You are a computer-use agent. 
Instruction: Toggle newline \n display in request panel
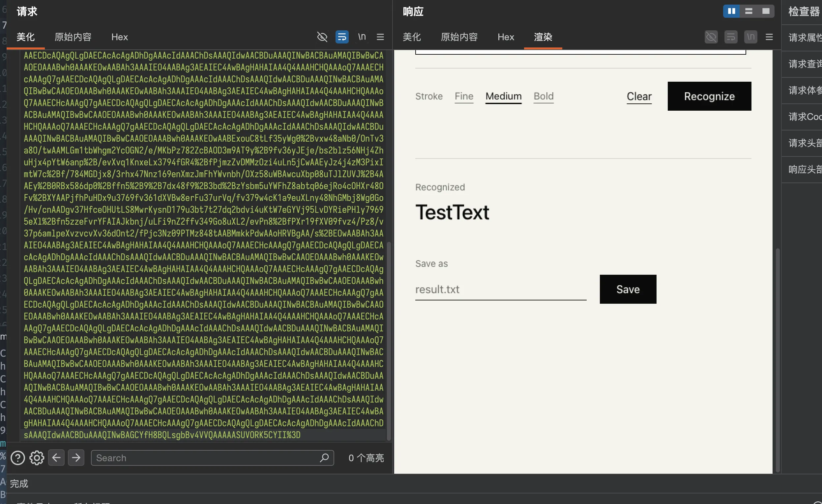tap(362, 37)
